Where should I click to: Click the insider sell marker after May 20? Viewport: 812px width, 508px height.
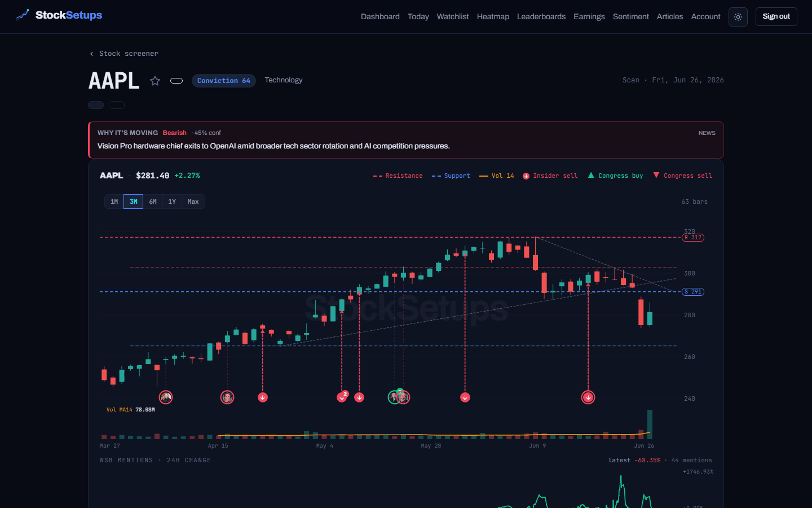coord(465,397)
